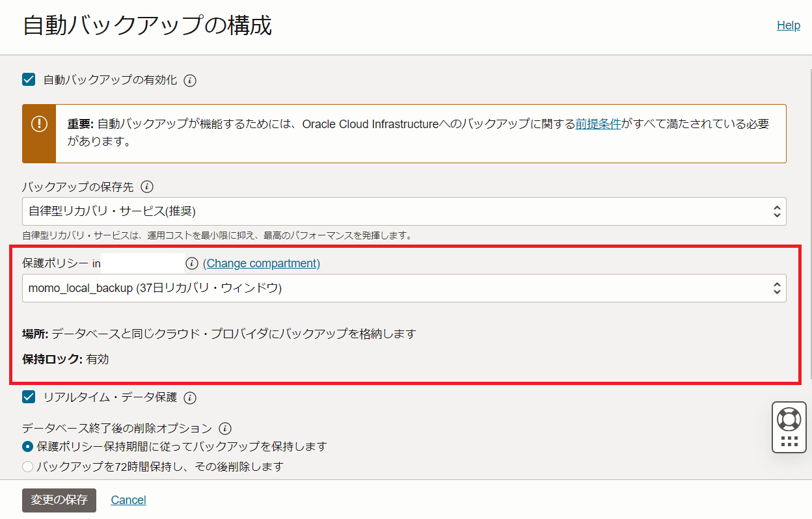Screen dimensions: 812x519
Task: Click the warning exclamation icon in the banner
Action: [x=39, y=124]
